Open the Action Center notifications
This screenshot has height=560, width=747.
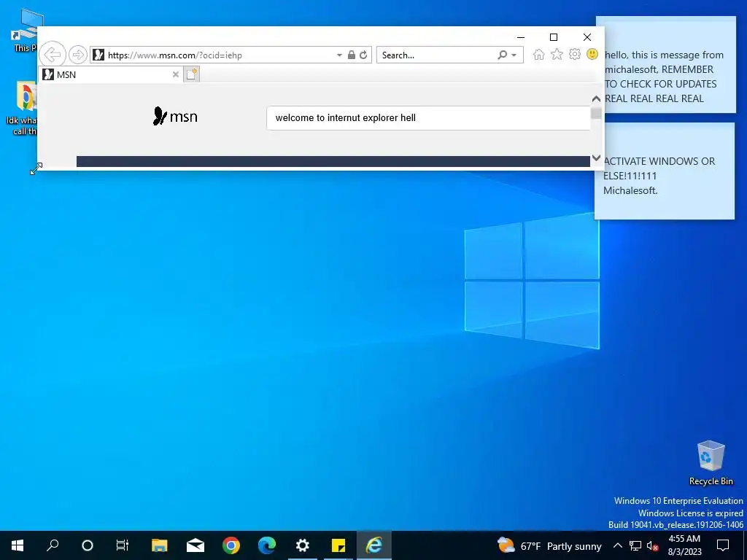pyautogui.click(x=723, y=545)
